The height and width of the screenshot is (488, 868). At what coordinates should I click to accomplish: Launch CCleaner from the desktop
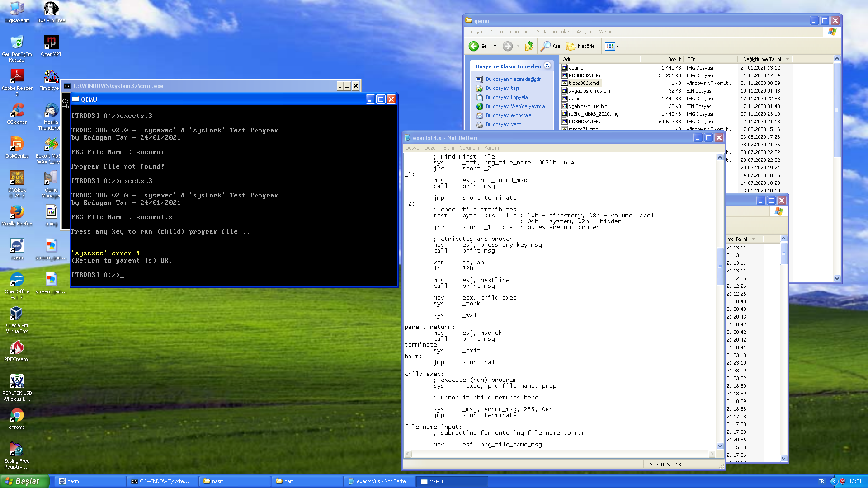17,114
